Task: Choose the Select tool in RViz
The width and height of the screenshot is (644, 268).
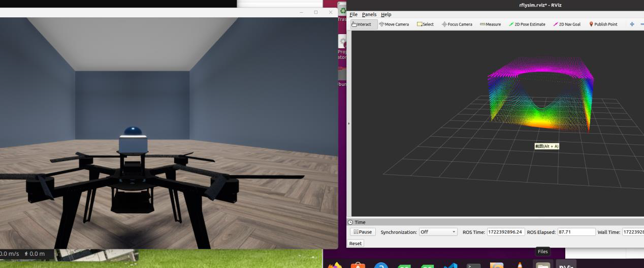Action: (x=426, y=24)
